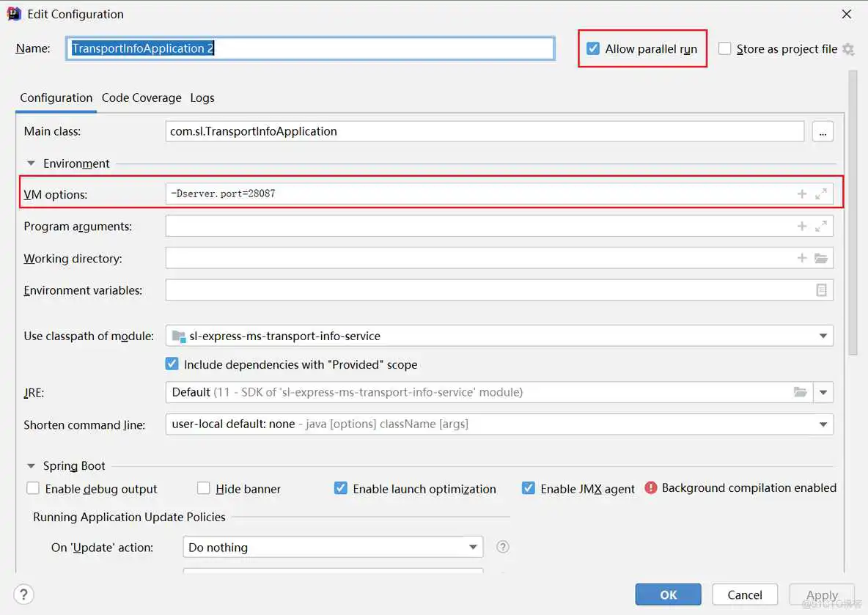Expand the Program arguments field editor
This screenshot has width=868, height=615.
point(821,227)
